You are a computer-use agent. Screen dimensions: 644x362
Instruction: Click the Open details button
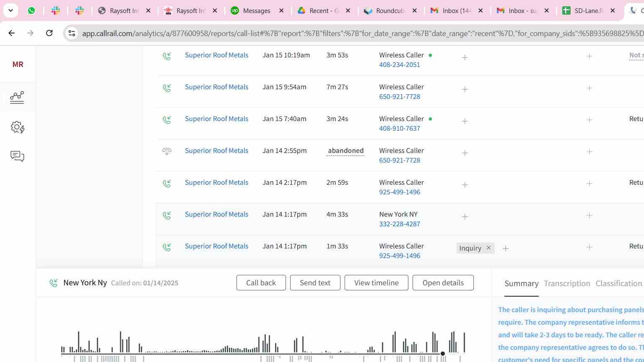click(443, 283)
